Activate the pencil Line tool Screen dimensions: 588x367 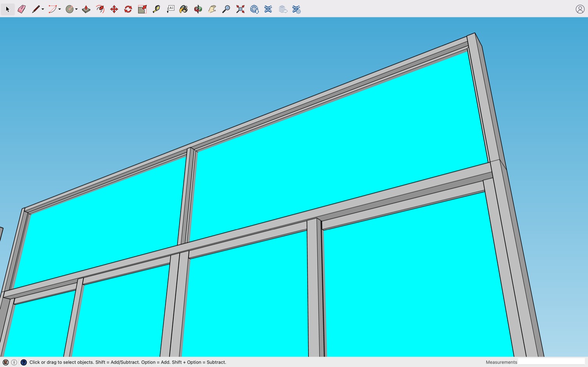tap(36, 9)
